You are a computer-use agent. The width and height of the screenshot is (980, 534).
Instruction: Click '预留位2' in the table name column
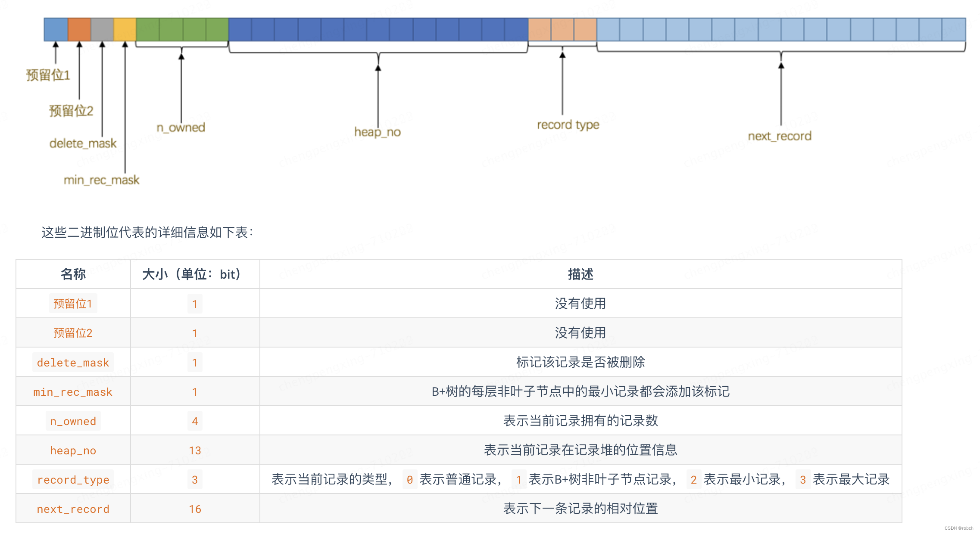73,333
